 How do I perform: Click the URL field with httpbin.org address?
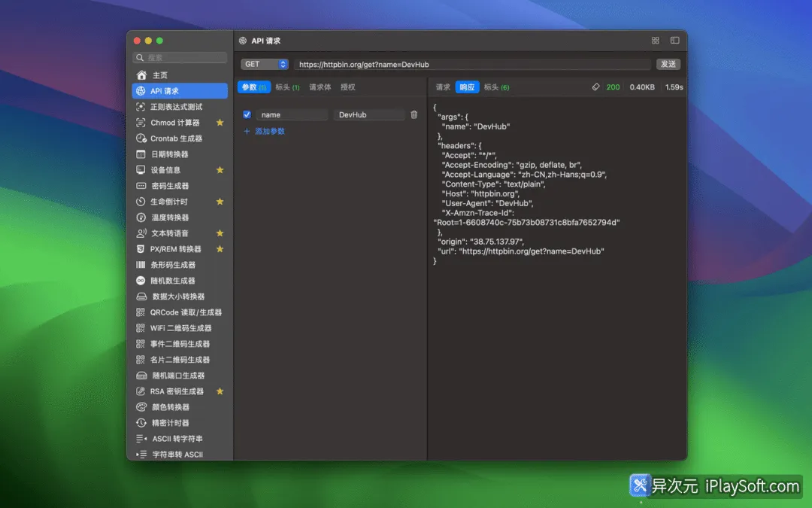(x=472, y=64)
